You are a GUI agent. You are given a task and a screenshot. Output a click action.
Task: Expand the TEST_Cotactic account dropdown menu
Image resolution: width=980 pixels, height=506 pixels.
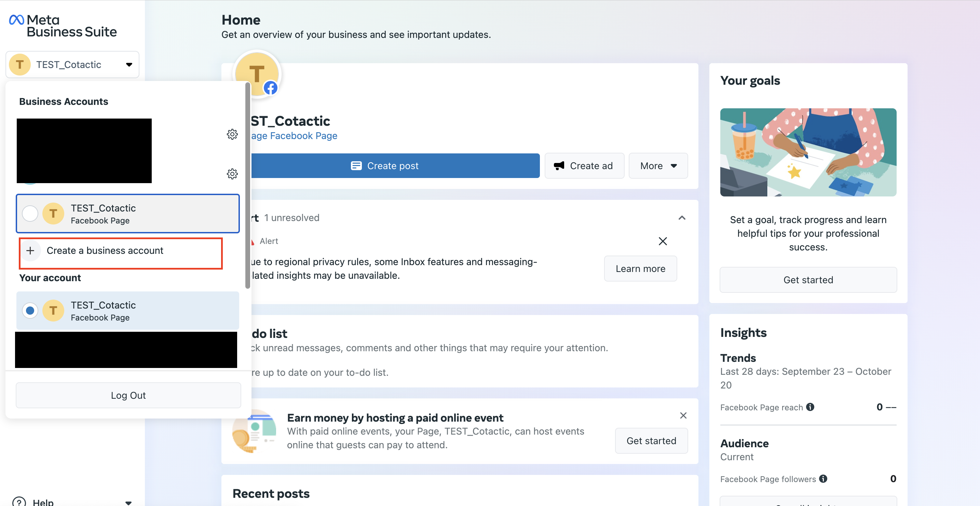[x=73, y=64]
